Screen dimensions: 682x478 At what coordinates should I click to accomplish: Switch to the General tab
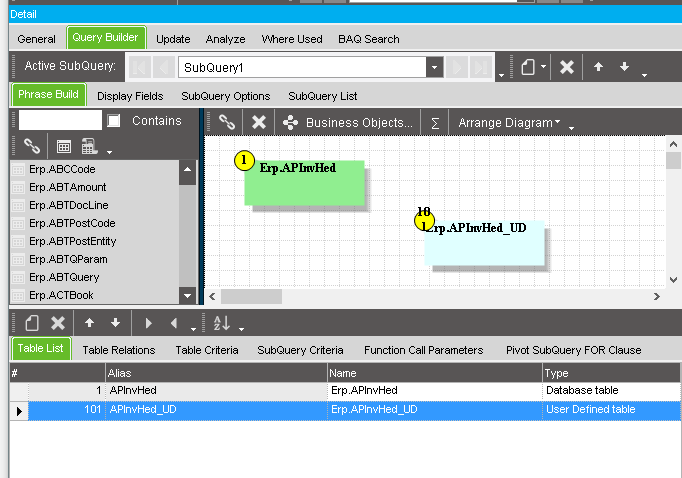(37, 39)
